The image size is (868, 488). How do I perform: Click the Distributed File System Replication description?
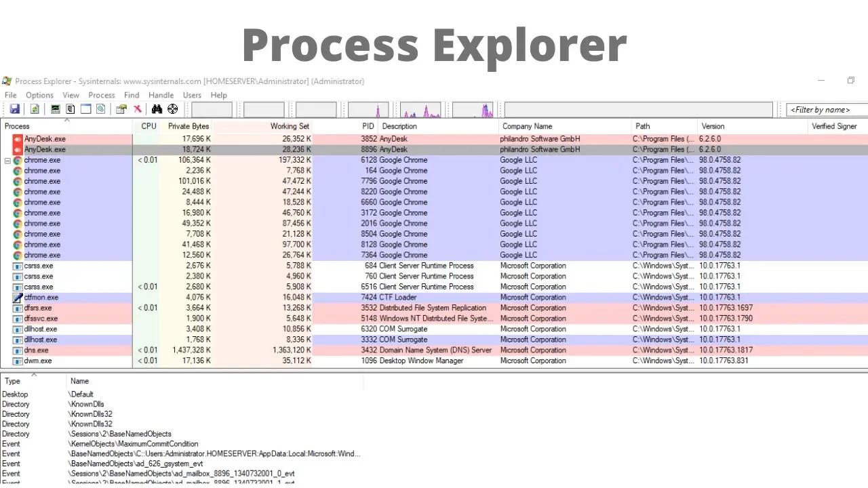(x=433, y=308)
